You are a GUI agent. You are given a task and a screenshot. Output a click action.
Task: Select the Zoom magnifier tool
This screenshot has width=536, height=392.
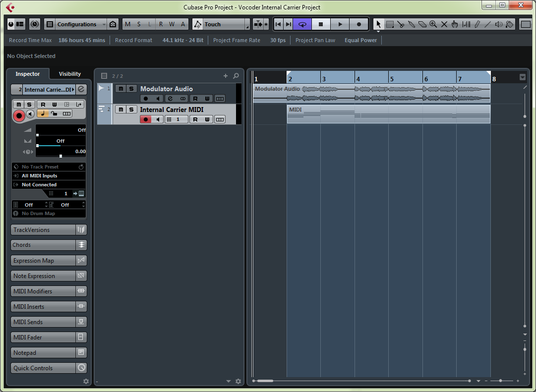click(x=433, y=24)
